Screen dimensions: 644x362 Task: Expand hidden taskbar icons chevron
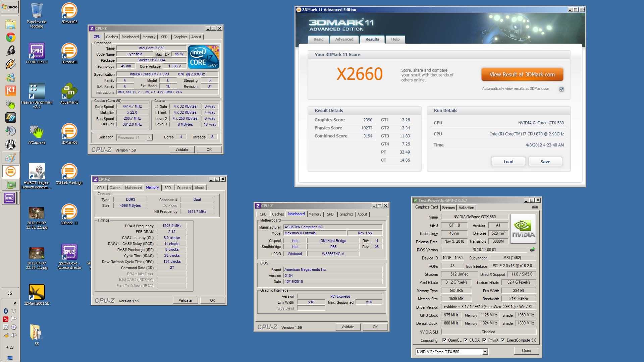(x=15, y=303)
